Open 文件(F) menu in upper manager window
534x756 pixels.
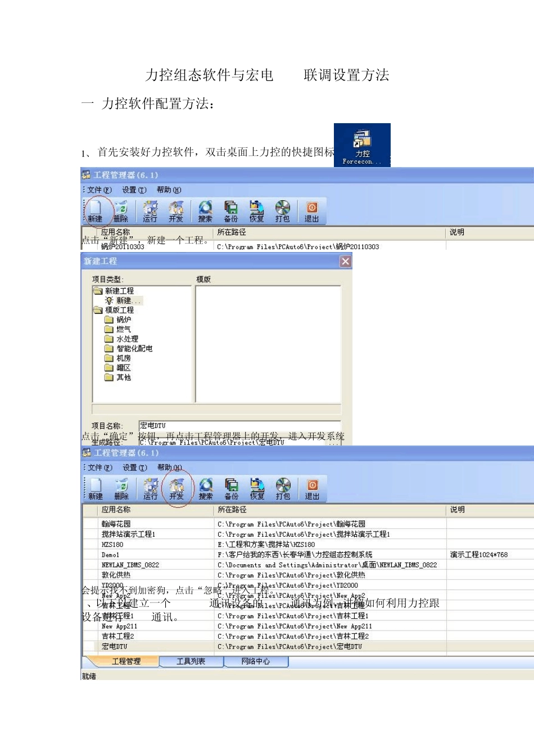click(99, 190)
